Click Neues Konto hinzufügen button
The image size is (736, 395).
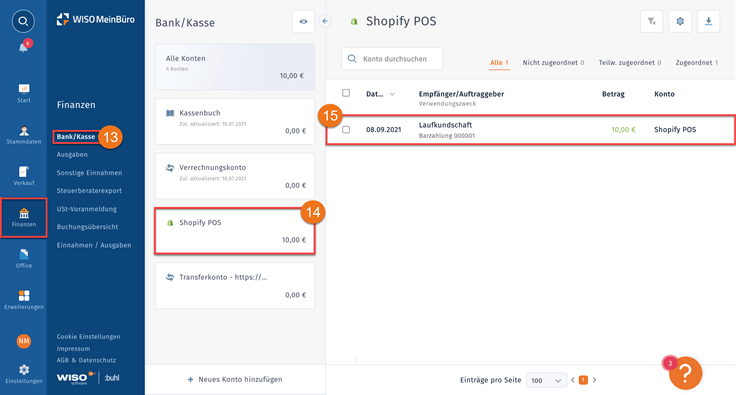point(235,380)
